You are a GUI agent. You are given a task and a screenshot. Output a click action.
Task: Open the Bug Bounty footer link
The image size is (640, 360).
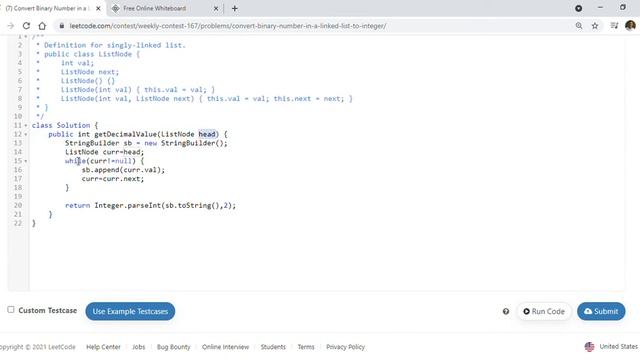(173, 347)
